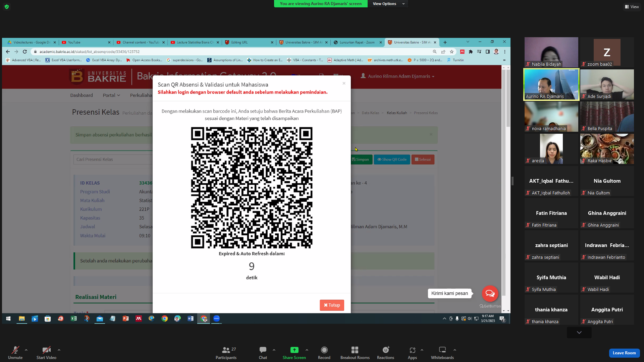
Task: Expand Apps options arrow
Action: (422, 350)
